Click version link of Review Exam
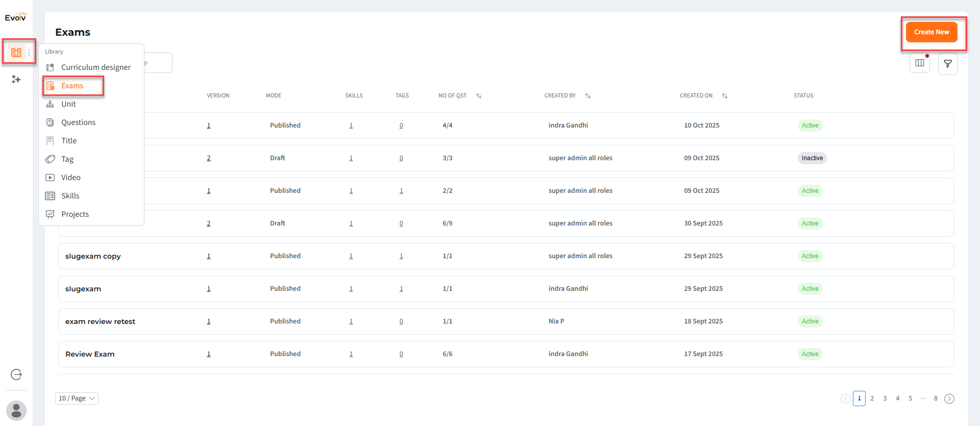Image resolution: width=980 pixels, height=426 pixels. click(x=209, y=354)
